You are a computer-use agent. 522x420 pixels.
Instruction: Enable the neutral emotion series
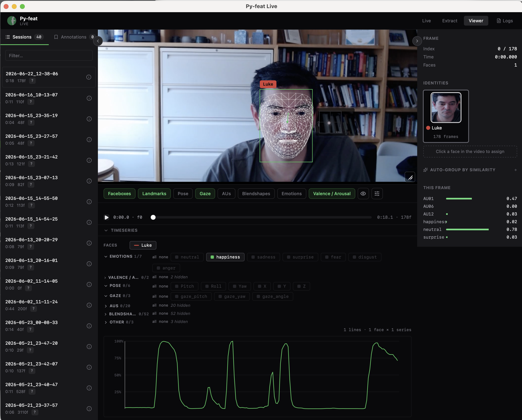[187, 257]
